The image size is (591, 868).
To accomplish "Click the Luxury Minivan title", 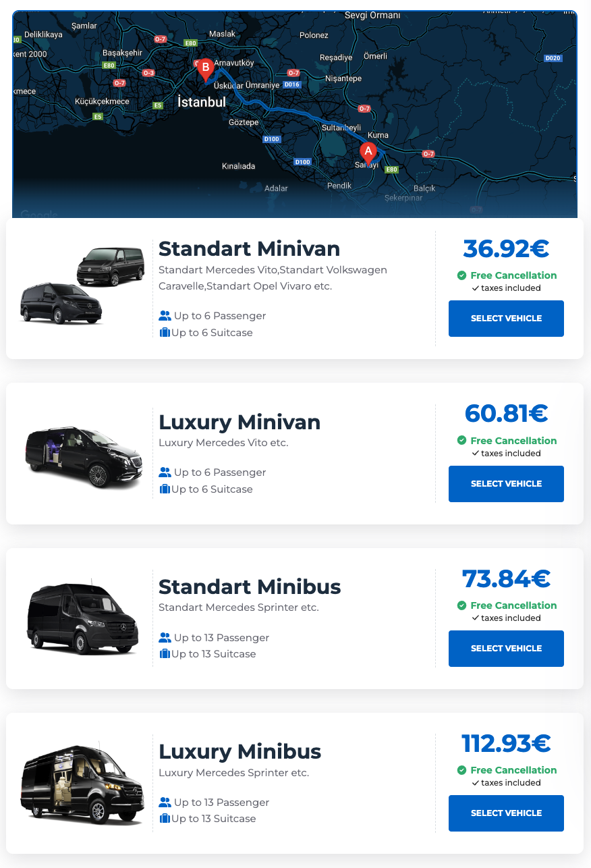I will click(239, 423).
